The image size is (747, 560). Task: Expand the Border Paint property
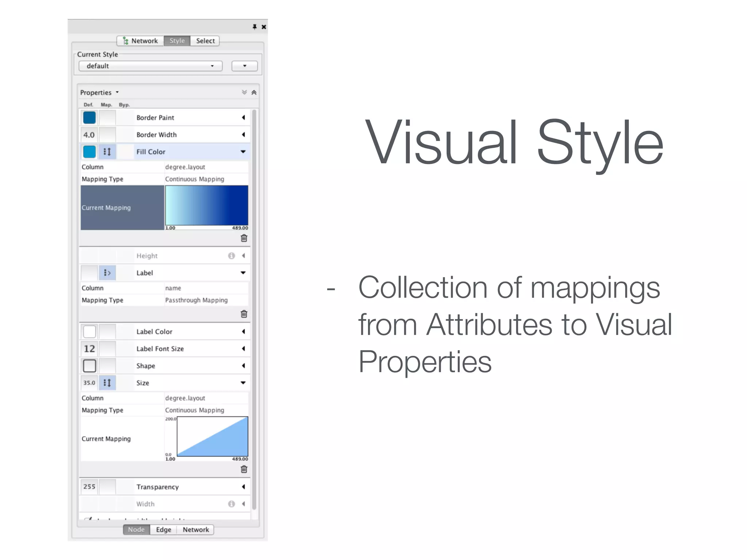point(243,117)
